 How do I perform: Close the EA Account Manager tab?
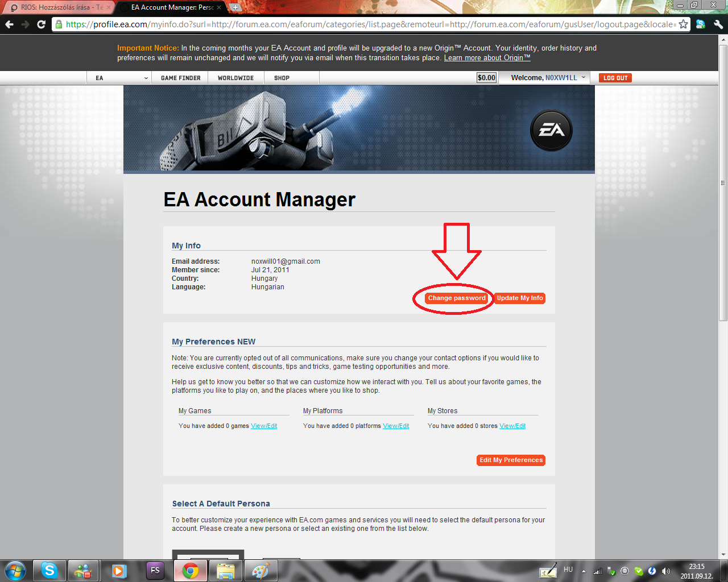coord(219,7)
